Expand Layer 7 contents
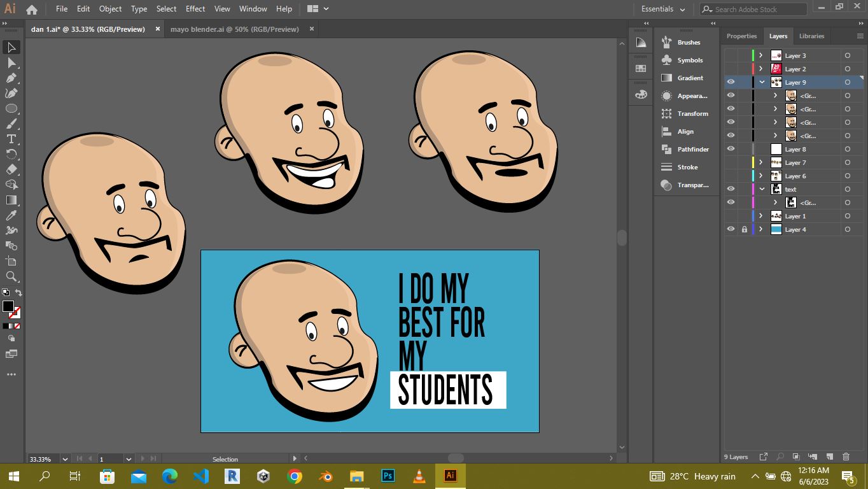This screenshot has height=489, width=868. click(x=761, y=162)
